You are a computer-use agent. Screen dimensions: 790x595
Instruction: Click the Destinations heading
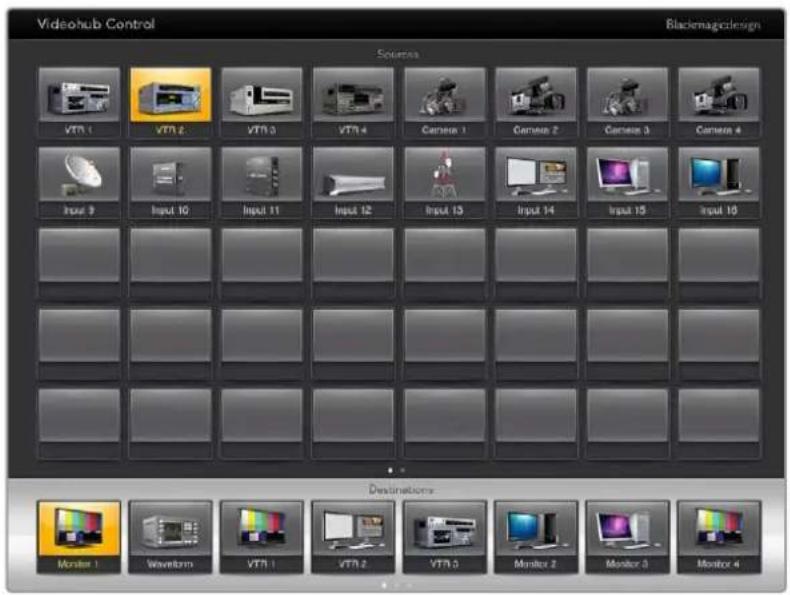click(401, 489)
